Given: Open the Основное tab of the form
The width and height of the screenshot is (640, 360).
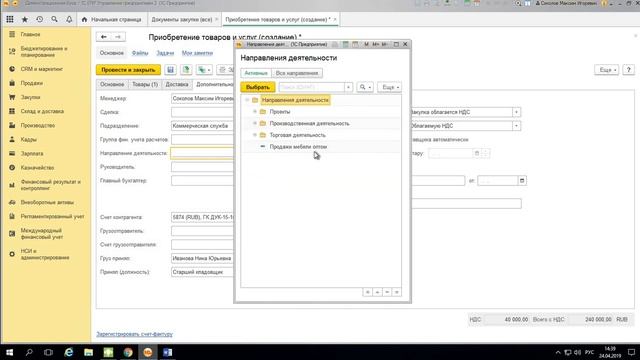Looking at the screenshot, I should (112, 84).
